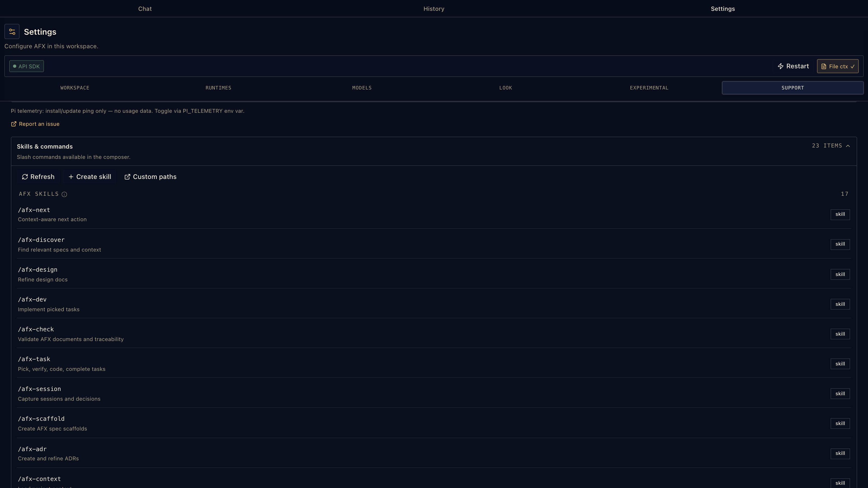This screenshot has height=488, width=868.
Task: Click the skill badge for /afx-context
Action: point(840,483)
